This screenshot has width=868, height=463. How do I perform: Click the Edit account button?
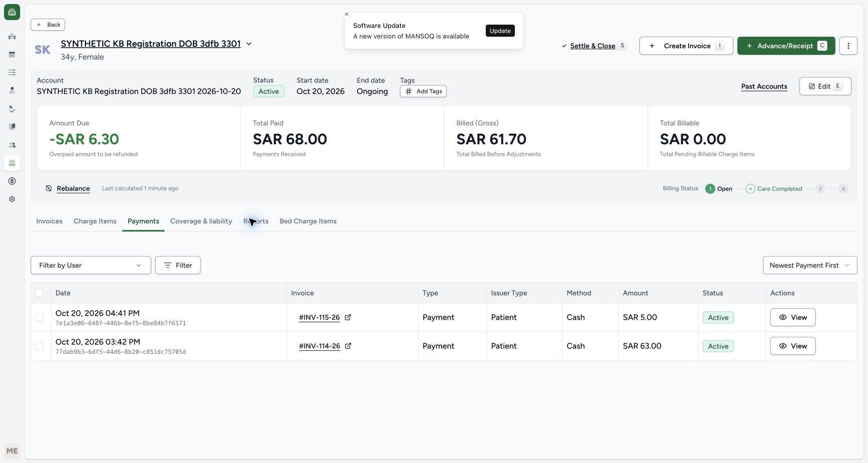tap(825, 86)
